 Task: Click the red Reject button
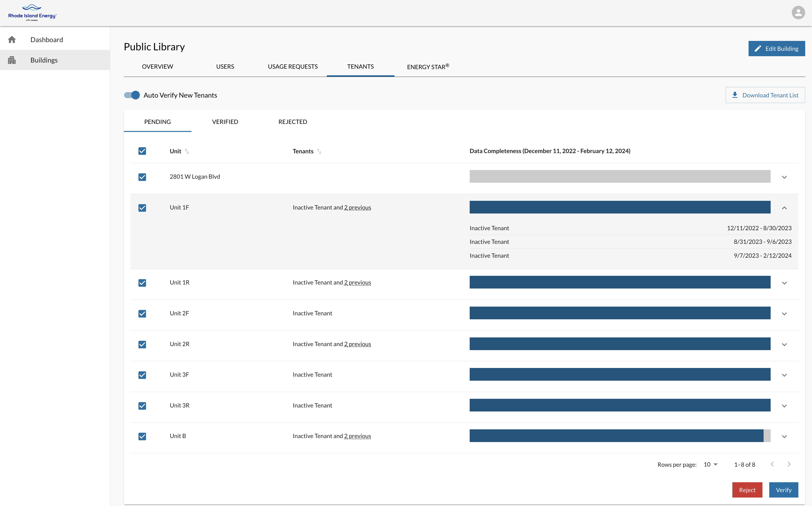(747, 490)
